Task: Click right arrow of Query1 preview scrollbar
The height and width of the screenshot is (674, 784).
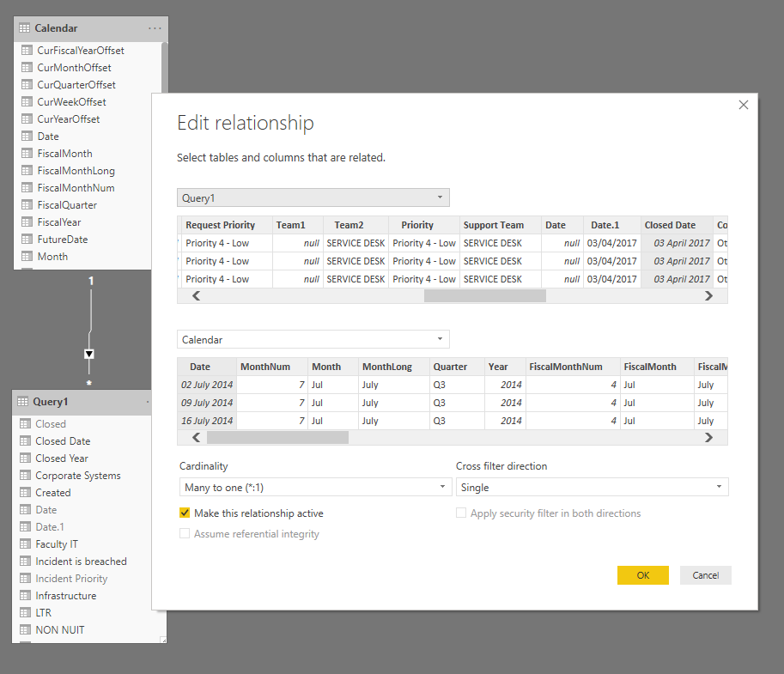Action: (x=708, y=296)
